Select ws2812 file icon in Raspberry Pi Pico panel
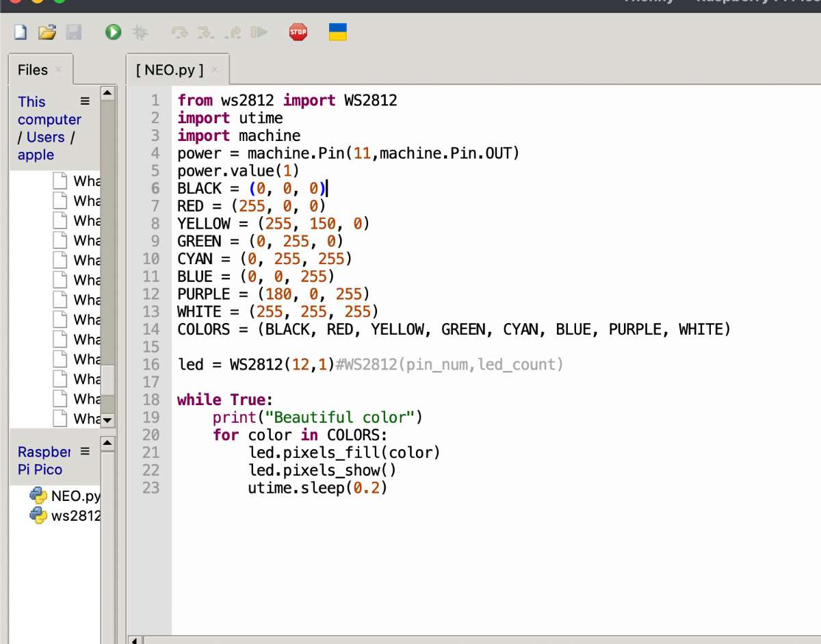The image size is (821, 644). point(38,515)
